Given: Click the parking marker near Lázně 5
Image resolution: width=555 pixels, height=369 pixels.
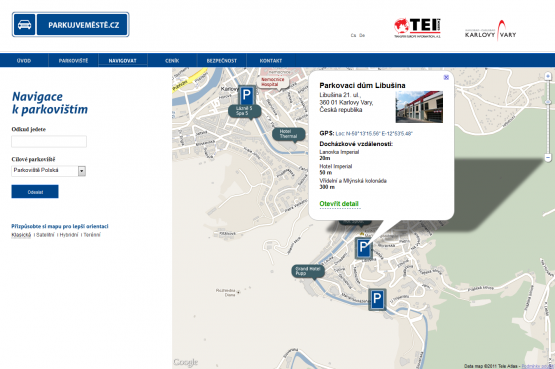Looking at the screenshot, I should 246,95.
